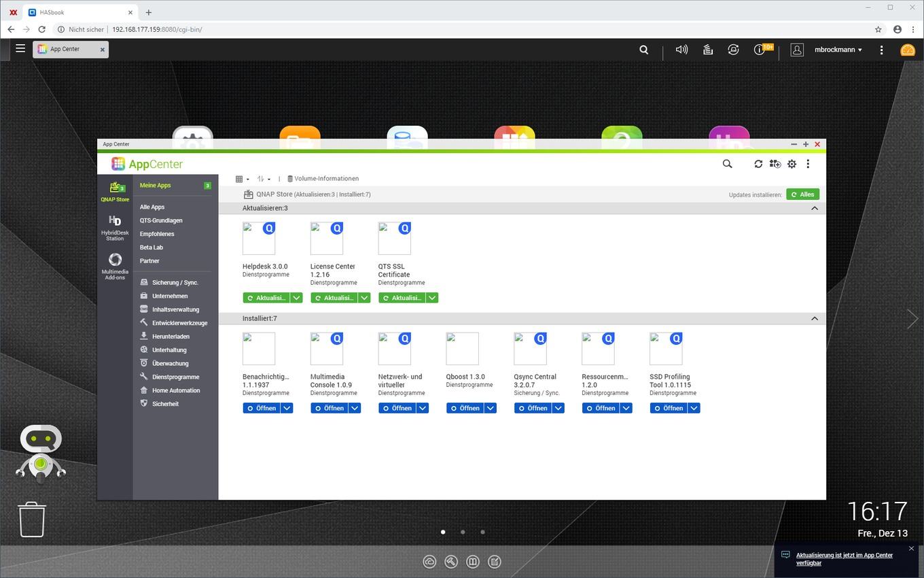
Task: Select HybridDesk Station in sidebar
Action: [x=115, y=228]
